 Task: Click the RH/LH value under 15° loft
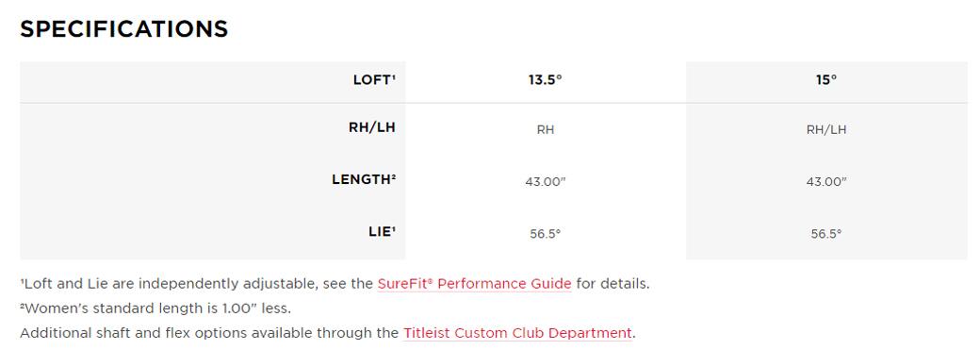click(826, 130)
